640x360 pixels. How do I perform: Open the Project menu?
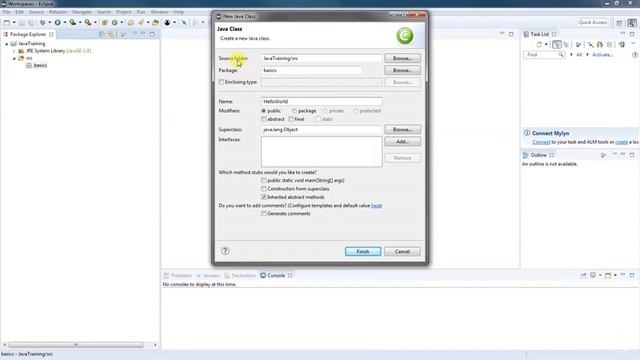(x=124, y=12)
